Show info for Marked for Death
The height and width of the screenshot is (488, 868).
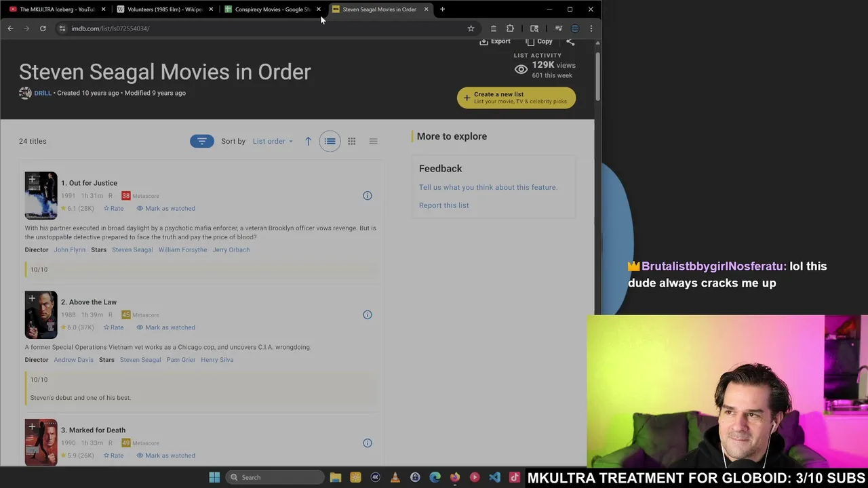pyautogui.click(x=368, y=443)
